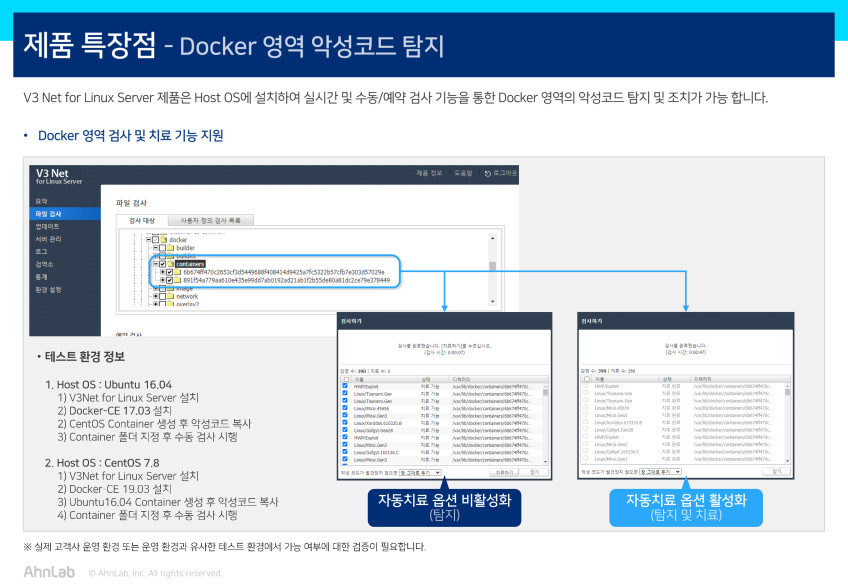The height and width of the screenshot is (587, 848).
Task: Open 로그 in the sidebar
Action: coord(41,252)
